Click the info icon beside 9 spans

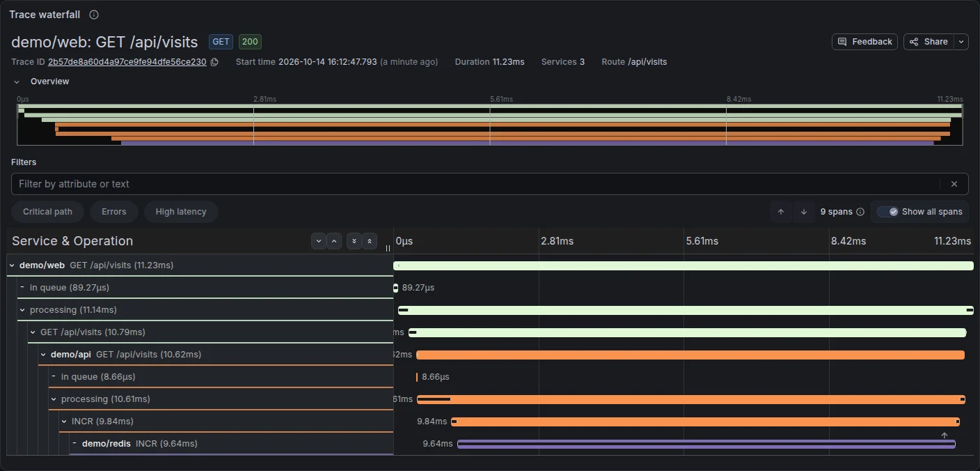click(860, 212)
